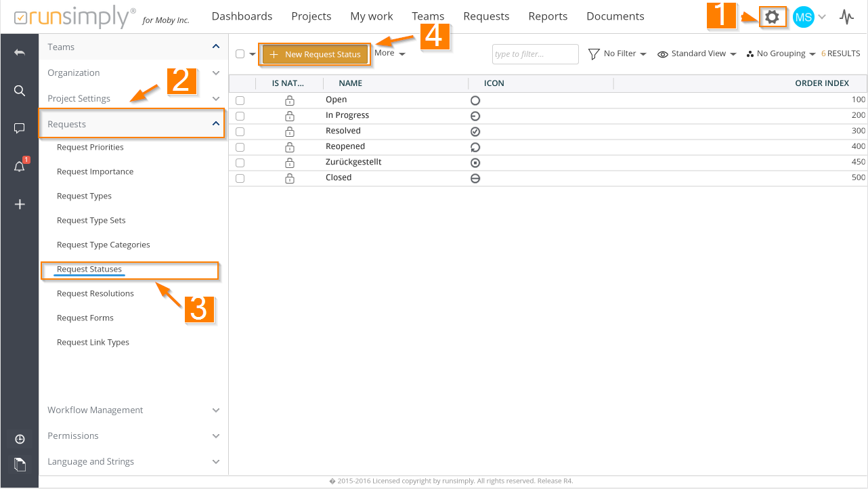The image size is (868, 489).
Task: Open the Reports menu
Action: (x=548, y=16)
